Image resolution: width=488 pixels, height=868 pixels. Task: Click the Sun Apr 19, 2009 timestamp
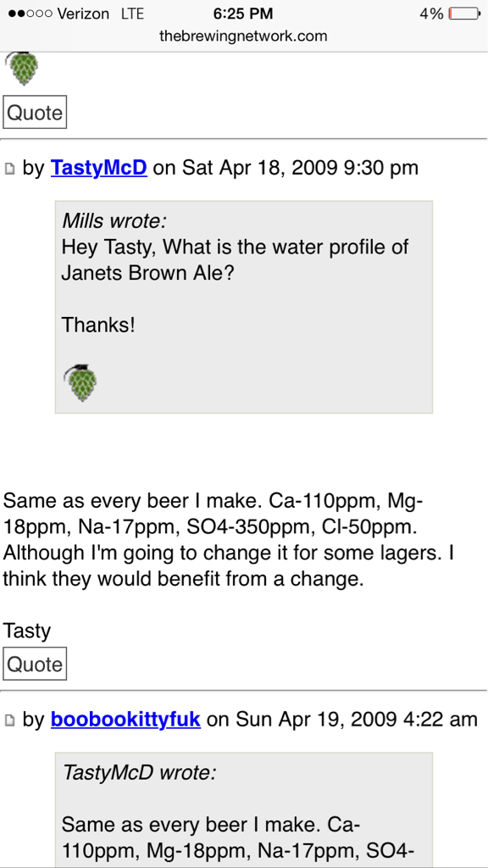tap(357, 719)
